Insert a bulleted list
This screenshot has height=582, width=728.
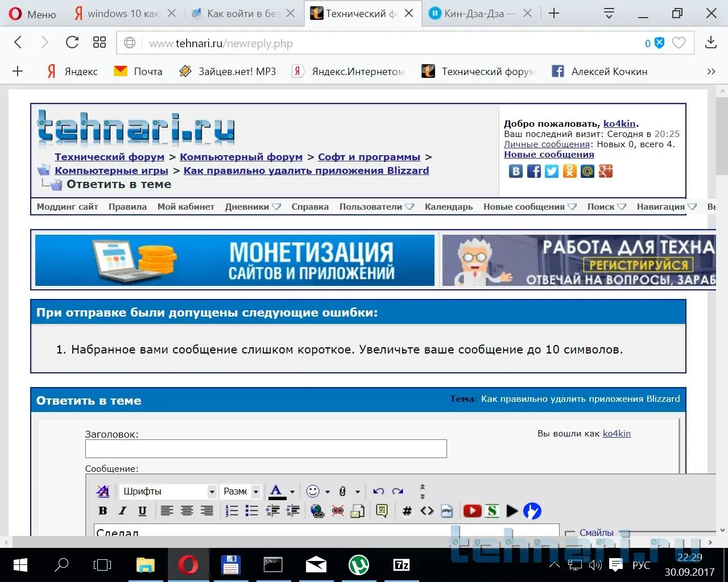[251, 511]
